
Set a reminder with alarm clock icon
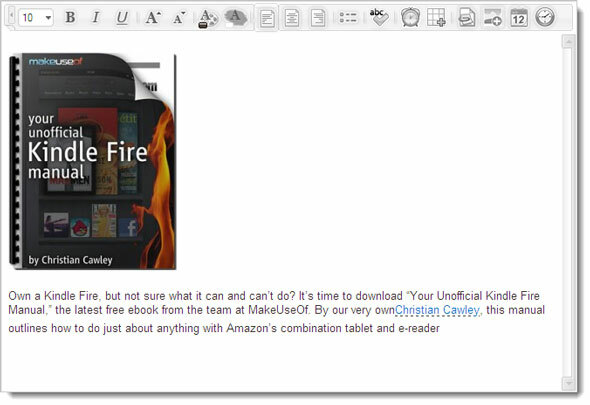[411, 17]
